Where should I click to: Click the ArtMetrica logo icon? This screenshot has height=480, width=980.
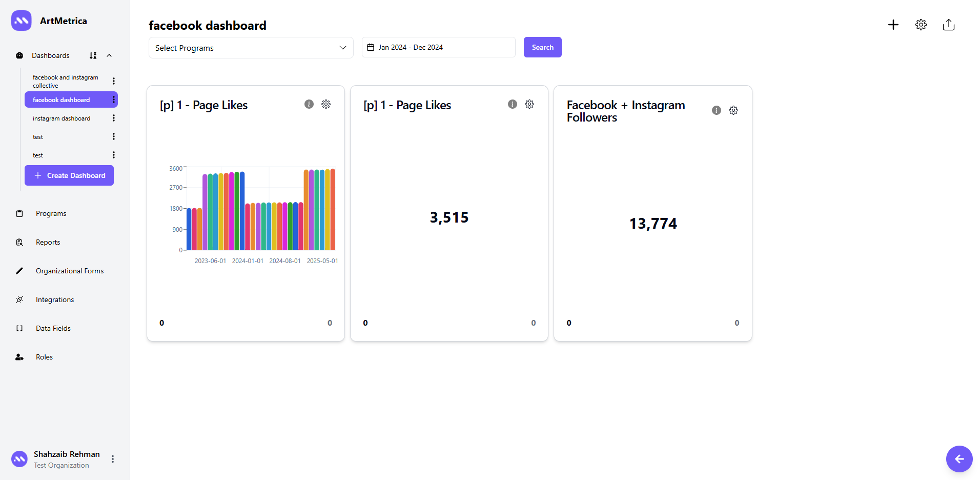coord(22,21)
